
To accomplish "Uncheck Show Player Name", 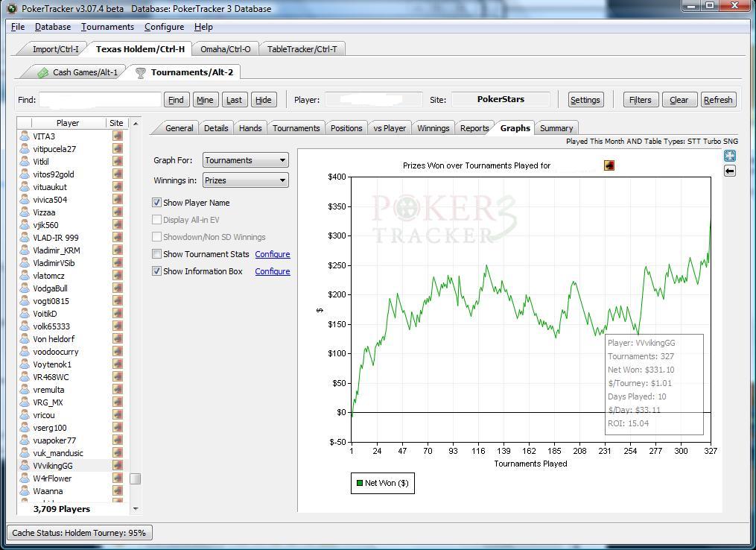I will click(x=156, y=203).
